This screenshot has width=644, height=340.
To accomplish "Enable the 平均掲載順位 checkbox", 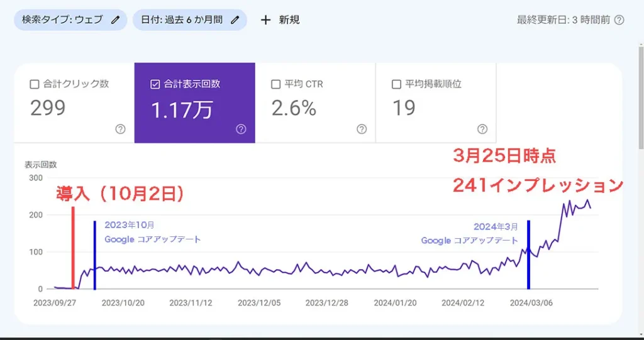I will [x=396, y=85].
